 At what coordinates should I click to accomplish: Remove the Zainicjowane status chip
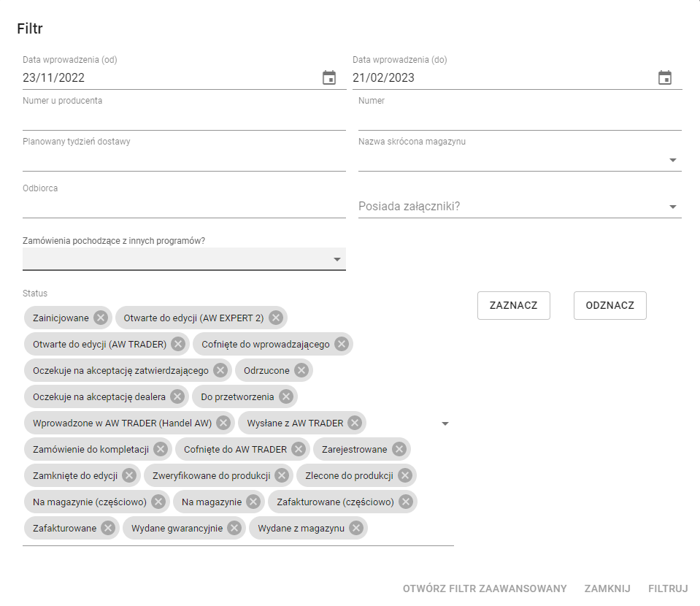point(101,318)
